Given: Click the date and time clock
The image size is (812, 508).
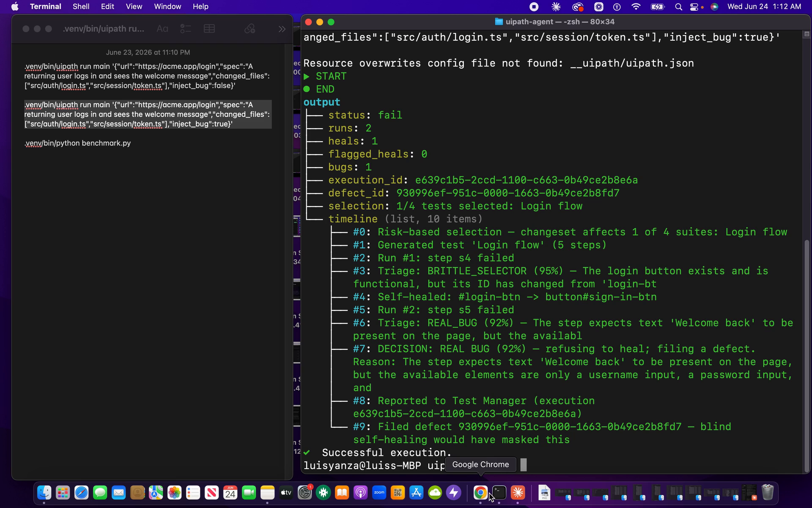Looking at the screenshot, I should point(764,6).
